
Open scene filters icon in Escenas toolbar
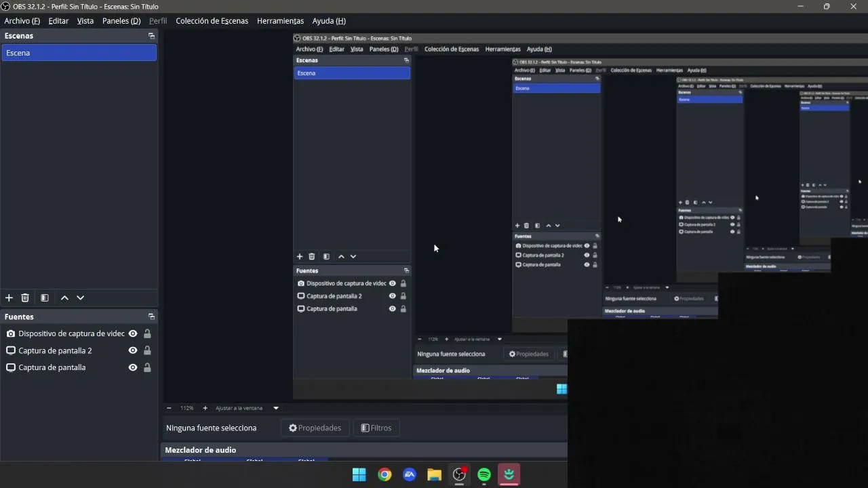[44, 298]
